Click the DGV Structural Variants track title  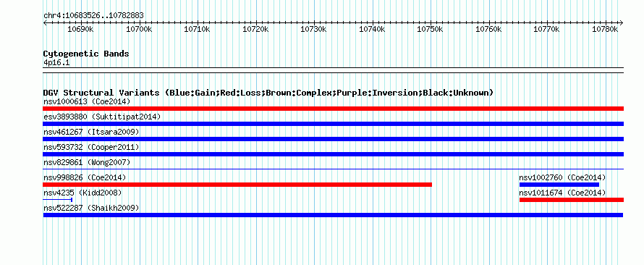tap(268, 93)
